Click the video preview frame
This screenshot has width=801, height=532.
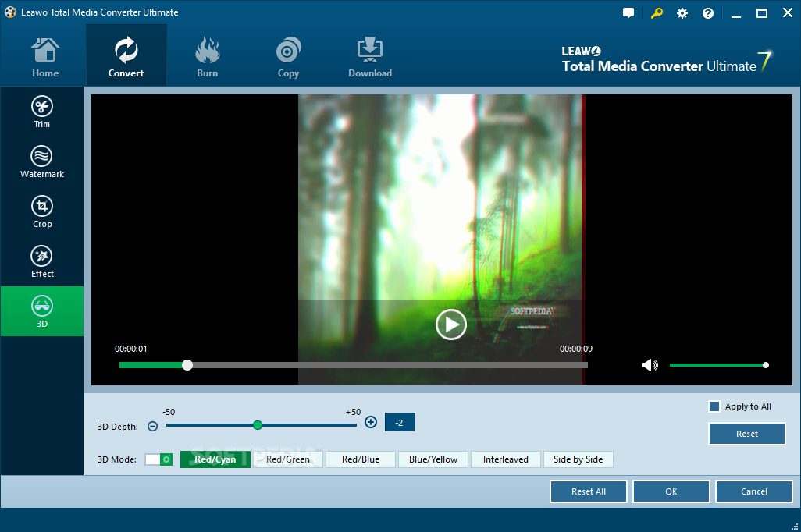pos(441,239)
